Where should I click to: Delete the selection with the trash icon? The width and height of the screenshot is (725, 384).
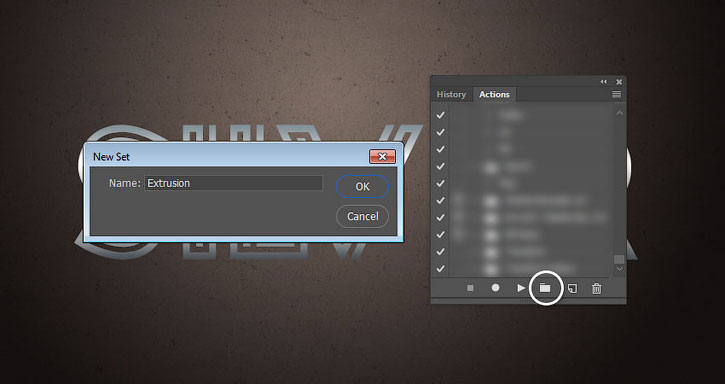pos(597,289)
